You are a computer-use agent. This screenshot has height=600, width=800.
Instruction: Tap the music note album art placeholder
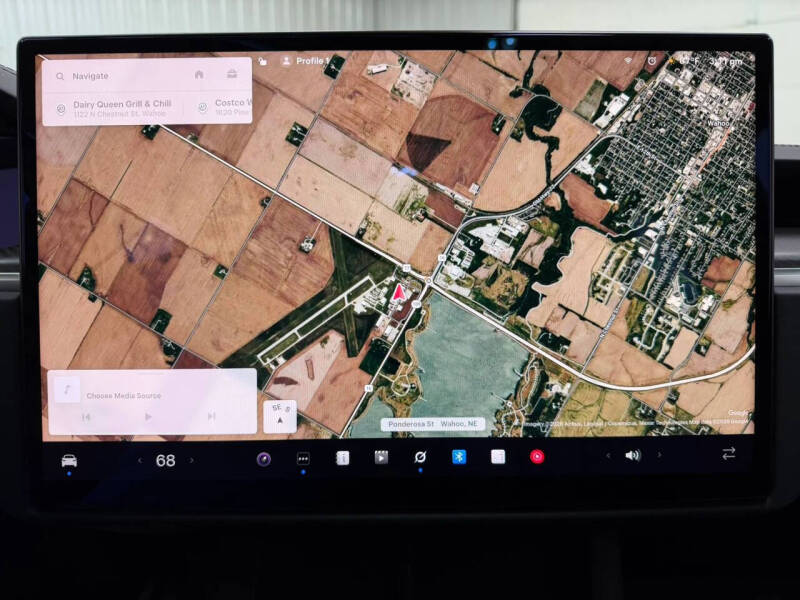[x=67, y=390]
